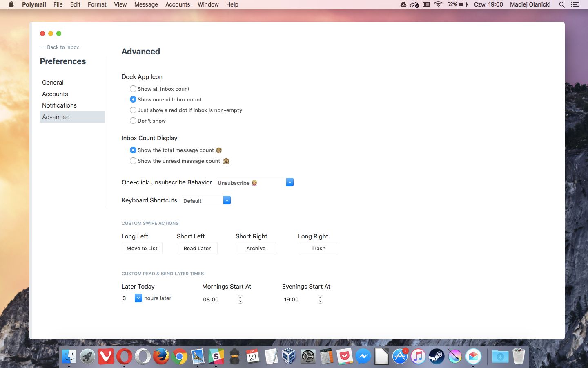The image size is (588, 368).
Task: Open Pocket app in dock
Action: pos(345,357)
